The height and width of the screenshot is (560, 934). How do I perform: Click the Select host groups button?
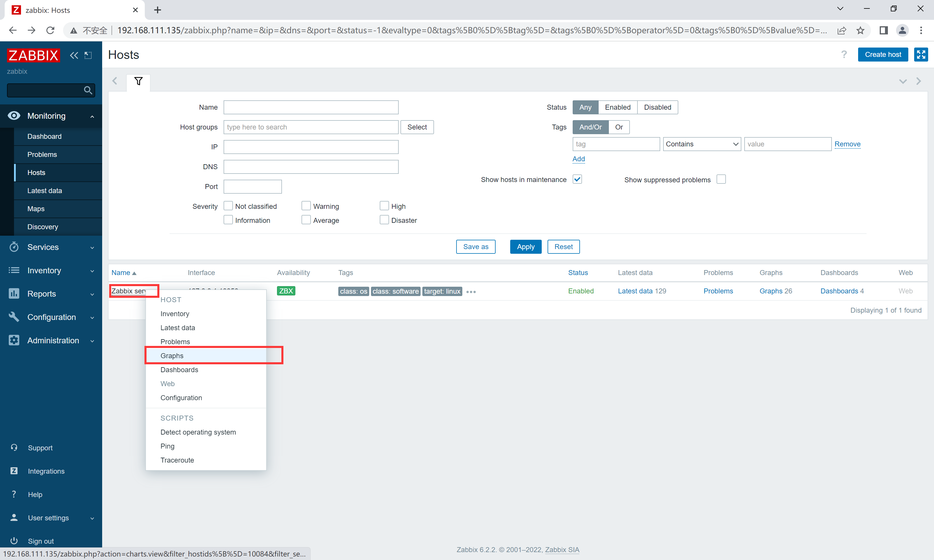(417, 127)
